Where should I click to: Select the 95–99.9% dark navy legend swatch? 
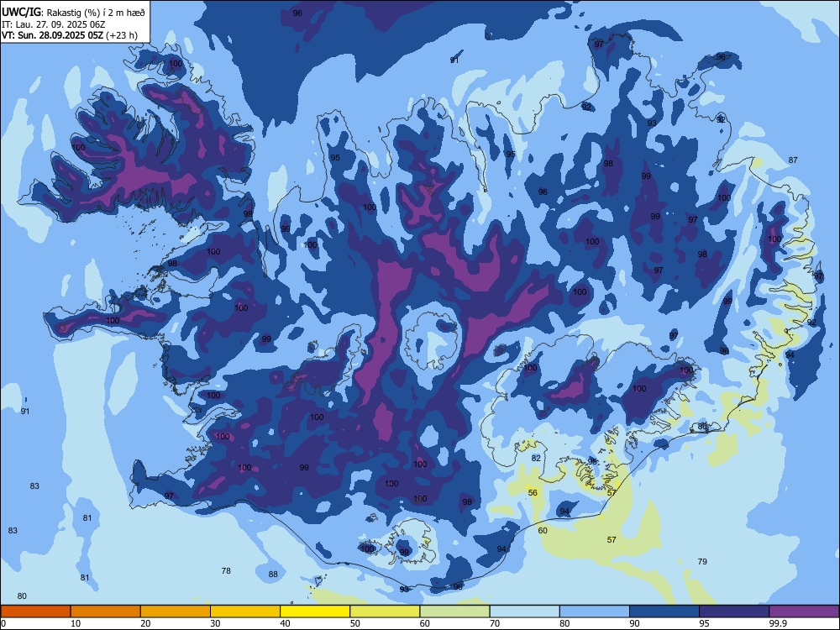tap(734, 612)
